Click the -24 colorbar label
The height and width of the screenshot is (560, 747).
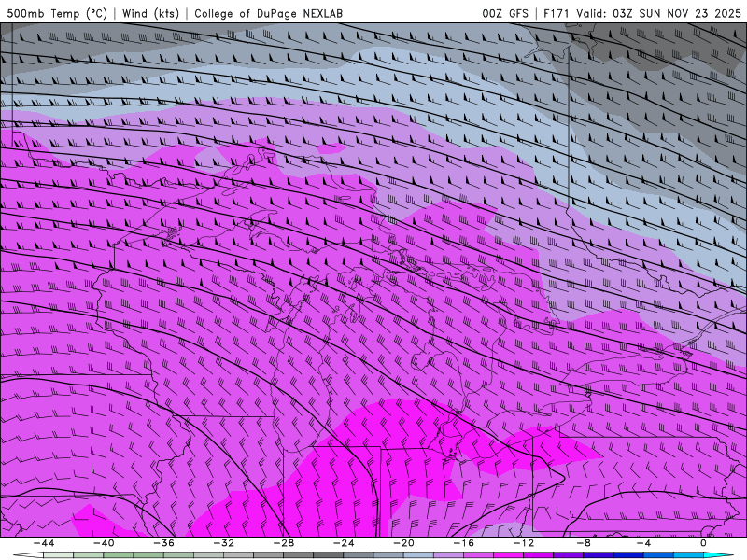pyautogui.click(x=344, y=543)
